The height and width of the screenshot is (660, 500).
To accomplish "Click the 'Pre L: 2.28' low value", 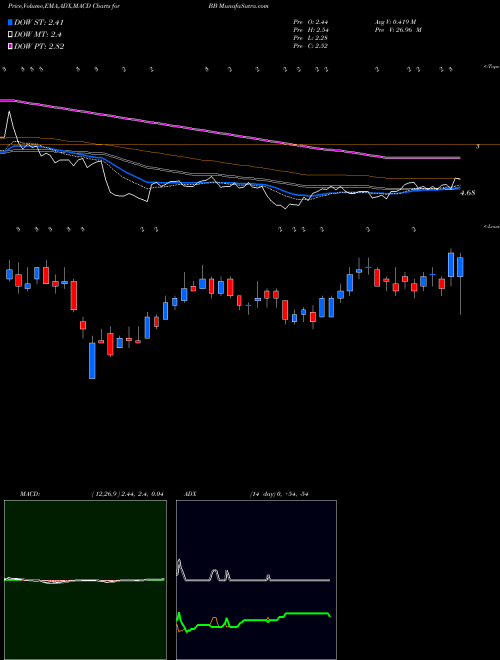I will click(x=311, y=38).
